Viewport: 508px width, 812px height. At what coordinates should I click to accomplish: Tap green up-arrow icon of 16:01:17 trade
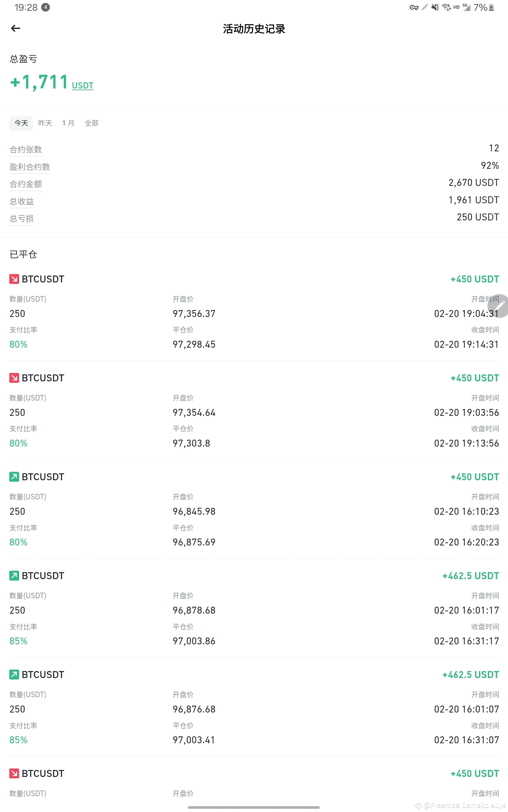(14, 575)
